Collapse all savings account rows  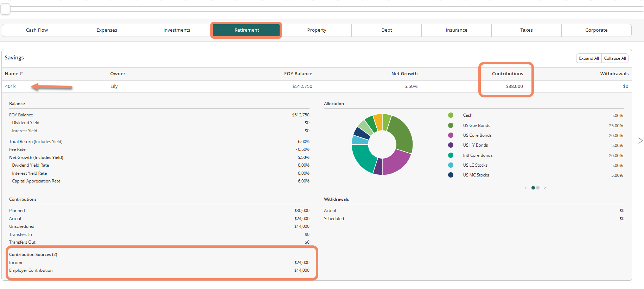(x=615, y=58)
